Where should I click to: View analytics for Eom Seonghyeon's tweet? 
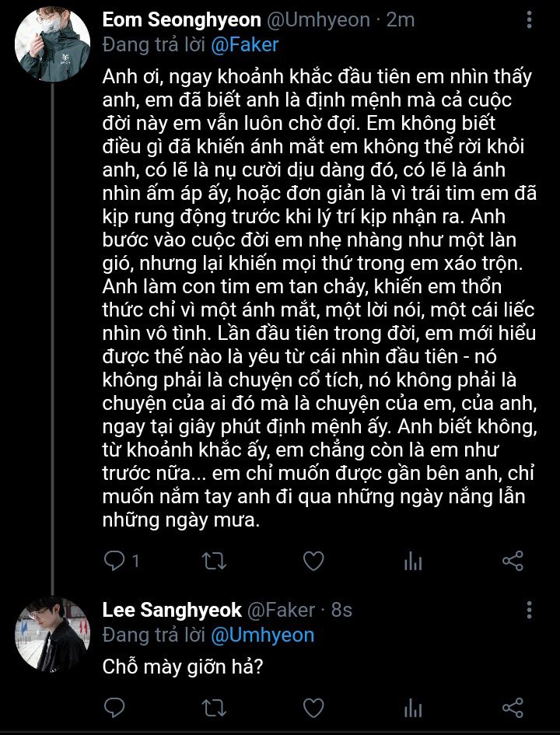tap(413, 561)
